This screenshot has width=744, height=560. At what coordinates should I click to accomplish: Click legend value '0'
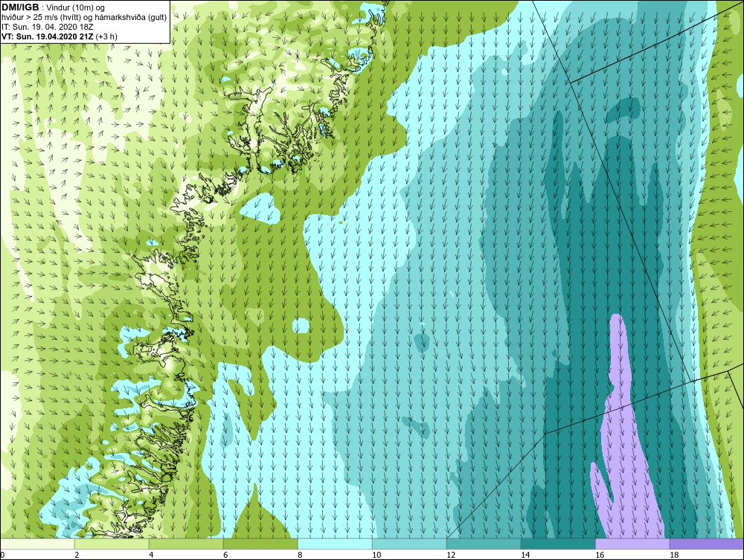click(2, 555)
